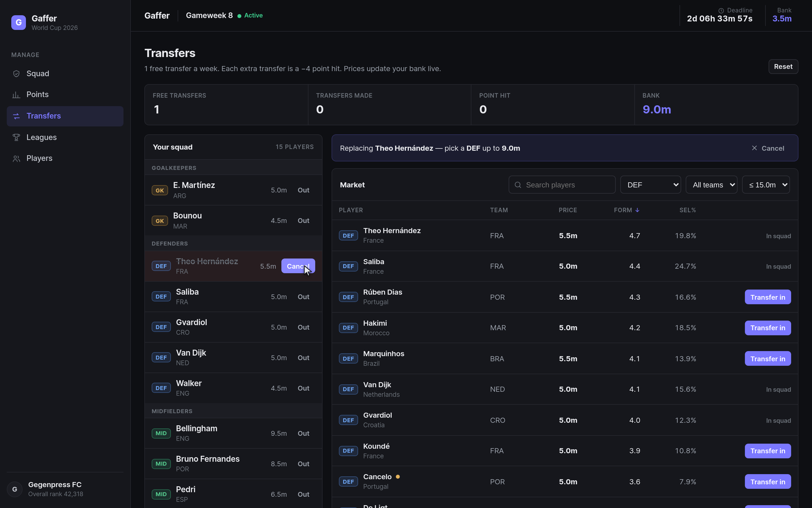
Task: Transfer out Van Dijk from squad
Action: [303, 358]
